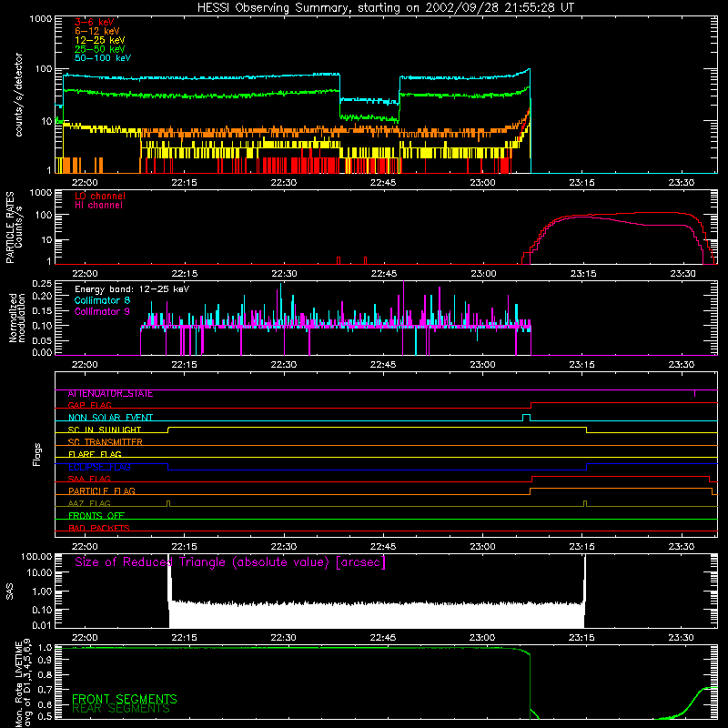Screen dimensions: 728x728
Task: Select the green FRONTS_OFF label
Action: point(96,516)
